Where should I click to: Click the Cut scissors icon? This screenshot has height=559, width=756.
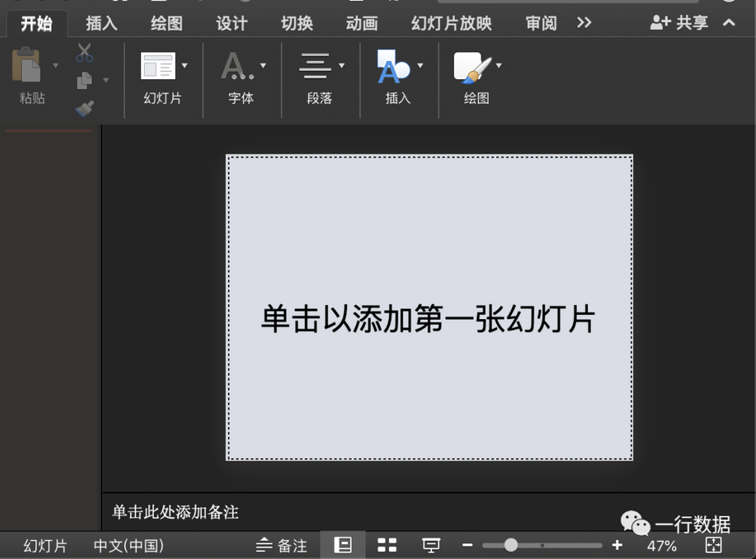click(x=84, y=52)
